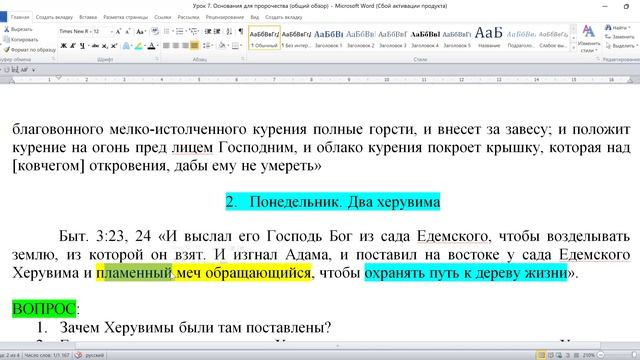Click the Numbered list button
Viewport: 640px width, 360px height.
[180, 31]
